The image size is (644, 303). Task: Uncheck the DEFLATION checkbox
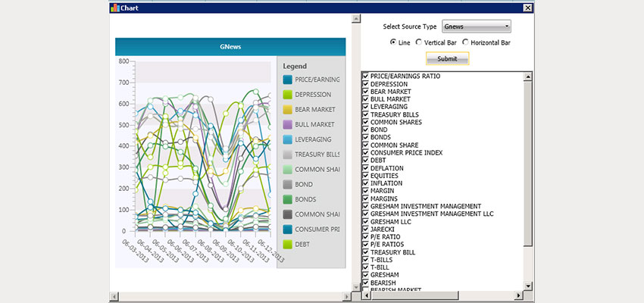point(365,168)
